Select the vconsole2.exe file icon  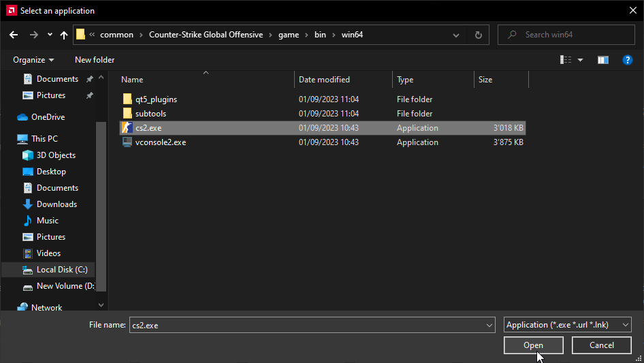click(x=127, y=142)
